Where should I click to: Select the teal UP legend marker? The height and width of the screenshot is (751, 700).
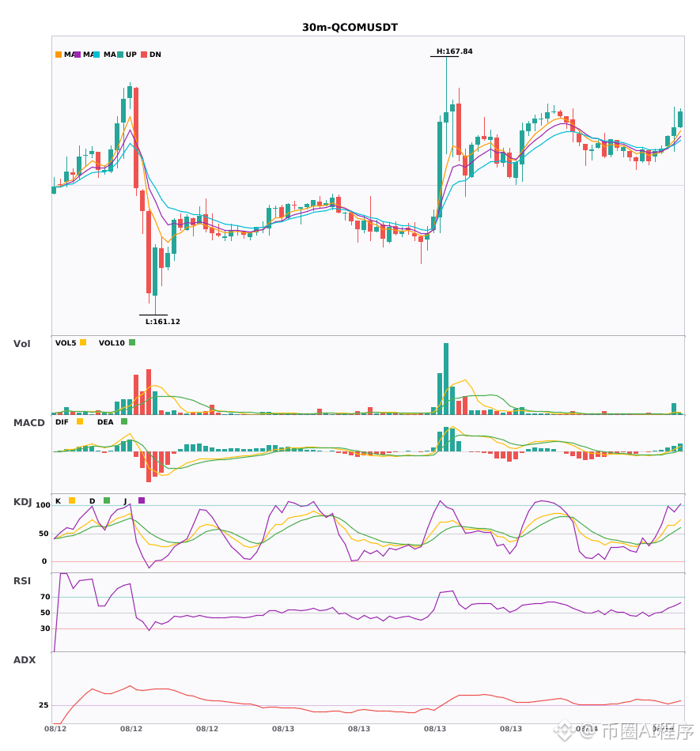click(x=120, y=55)
